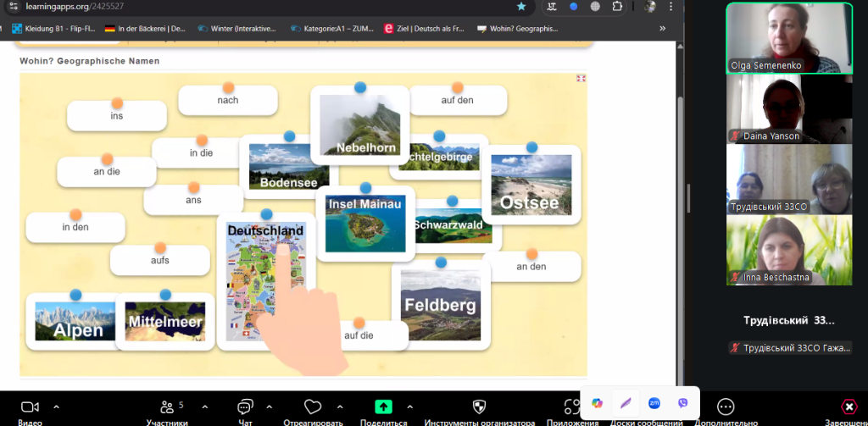Click the red end meeting icon

point(849,407)
